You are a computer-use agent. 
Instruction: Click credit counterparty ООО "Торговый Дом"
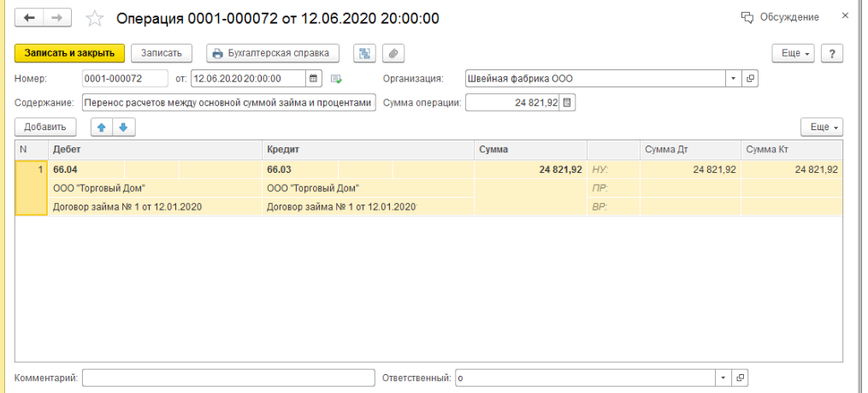[x=368, y=188]
